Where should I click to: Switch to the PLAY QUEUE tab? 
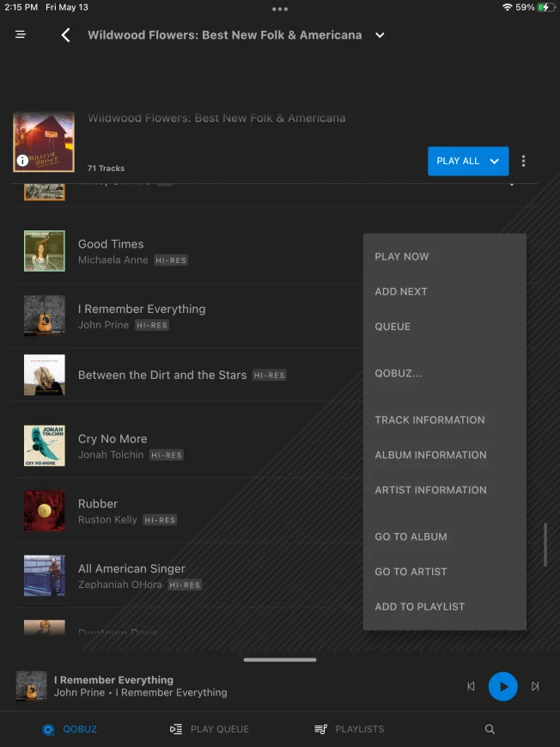(x=210, y=729)
